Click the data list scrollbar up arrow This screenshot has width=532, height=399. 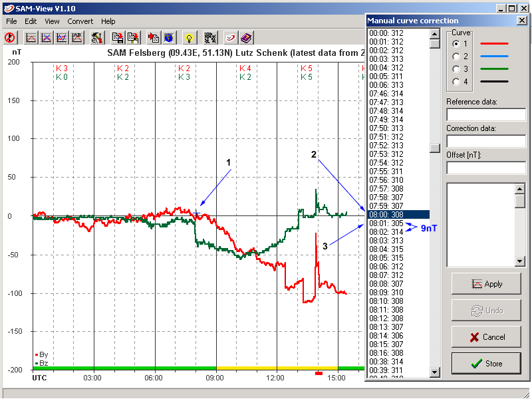pos(435,34)
